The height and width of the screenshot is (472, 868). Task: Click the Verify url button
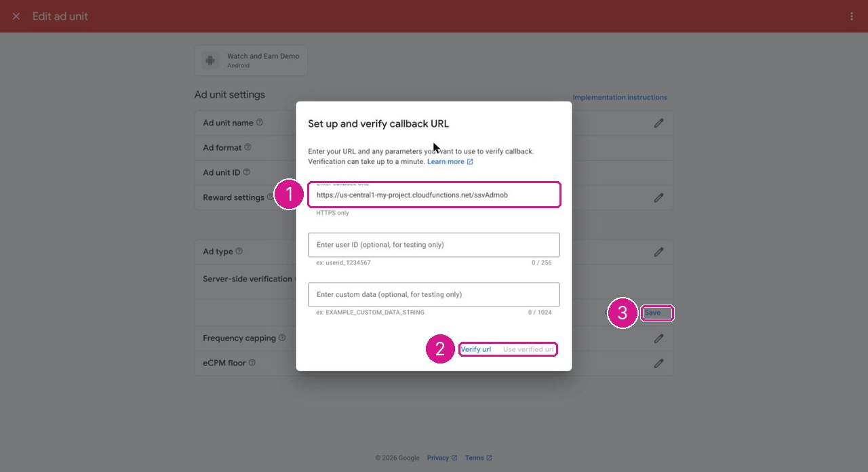tap(476, 349)
